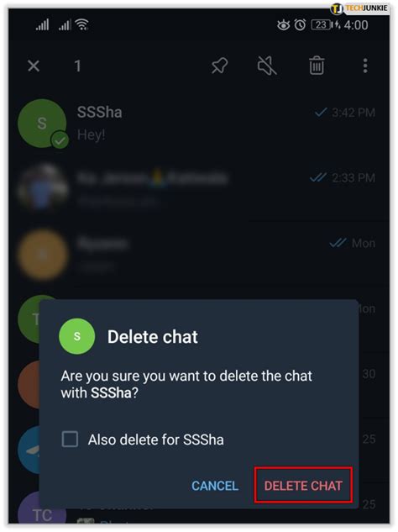Tap the battery indicator showing 23
The image size is (398, 532).
322,24
